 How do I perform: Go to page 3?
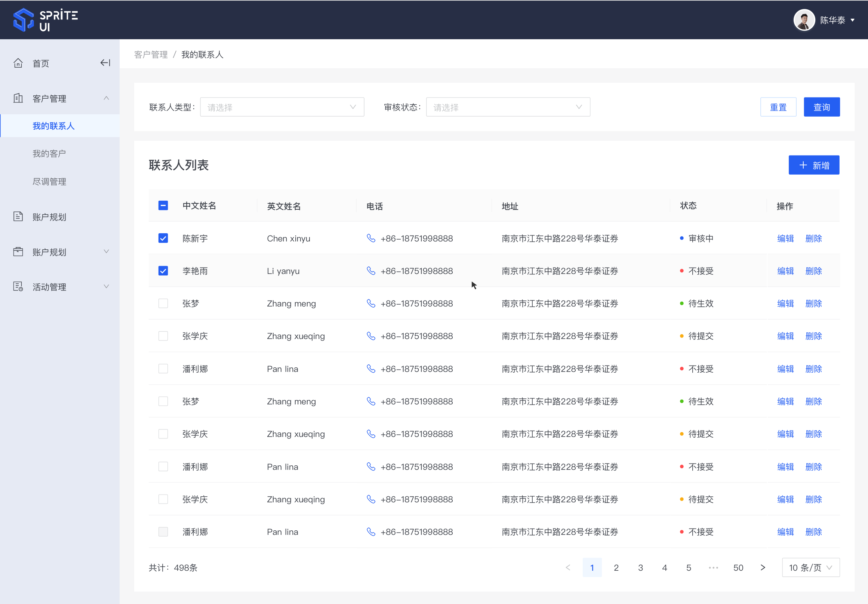pos(640,567)
